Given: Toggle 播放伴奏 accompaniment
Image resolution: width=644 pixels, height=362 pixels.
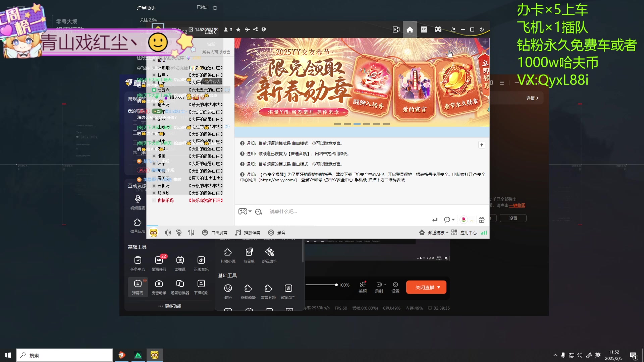Looking at the screenshot, I should [x=248, y=233].
